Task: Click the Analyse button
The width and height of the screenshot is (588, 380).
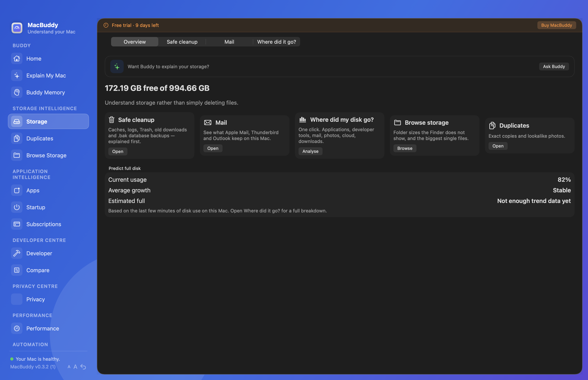Action: (310, 151)
